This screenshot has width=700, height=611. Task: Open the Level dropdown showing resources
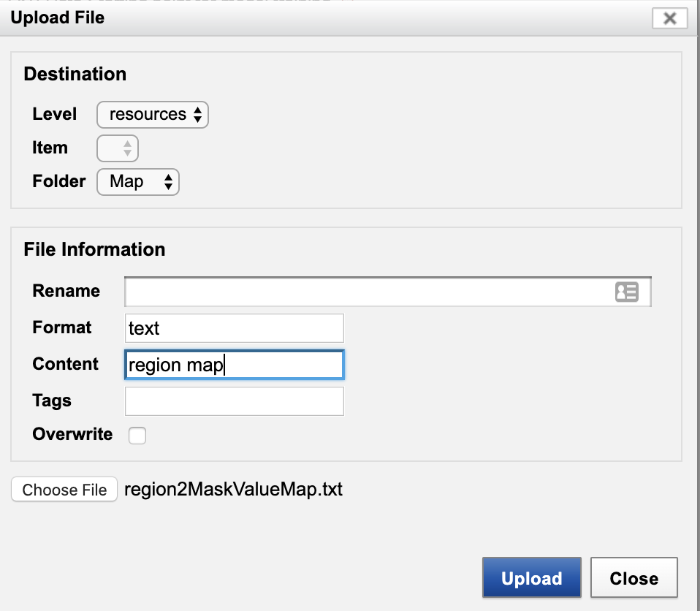153,115
